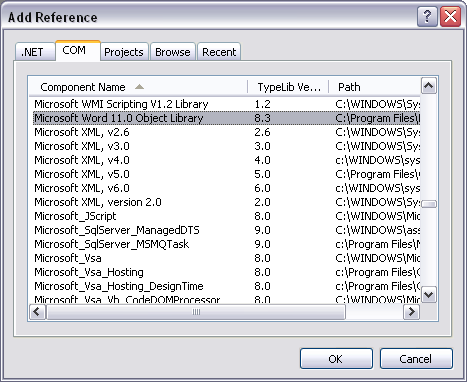Select Microsoft XML, v3.0 row
This screenshot has height=382, width=467.
click(x=227, y=146)
